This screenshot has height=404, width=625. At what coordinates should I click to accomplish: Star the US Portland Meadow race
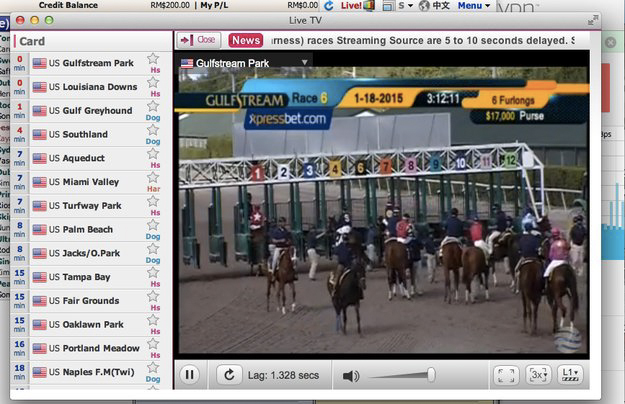coord(153,344)
